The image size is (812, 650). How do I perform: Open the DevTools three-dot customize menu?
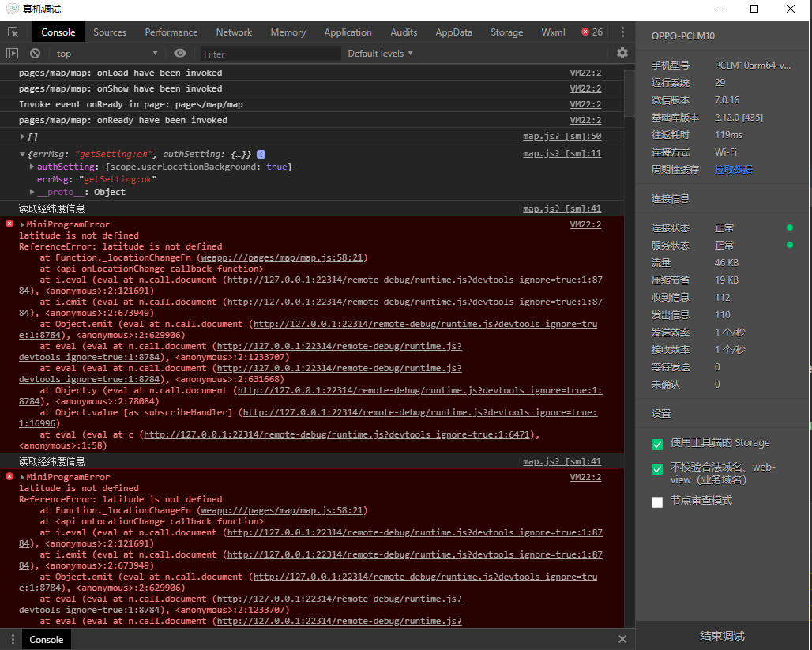[622, 32]
